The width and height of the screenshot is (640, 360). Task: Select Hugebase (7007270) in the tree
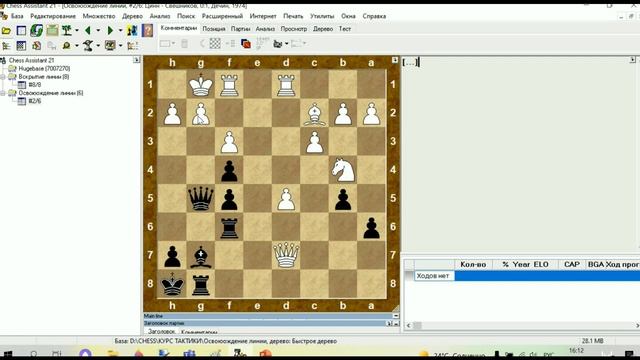44,69
